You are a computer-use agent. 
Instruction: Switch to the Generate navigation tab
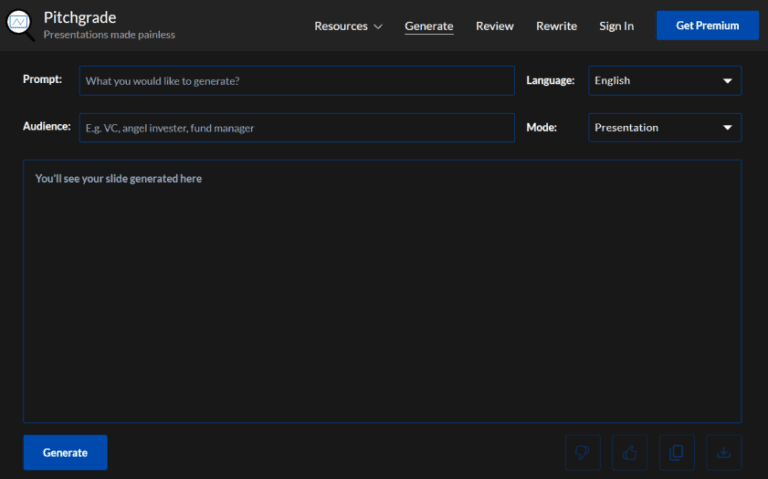tap(429, 26)
